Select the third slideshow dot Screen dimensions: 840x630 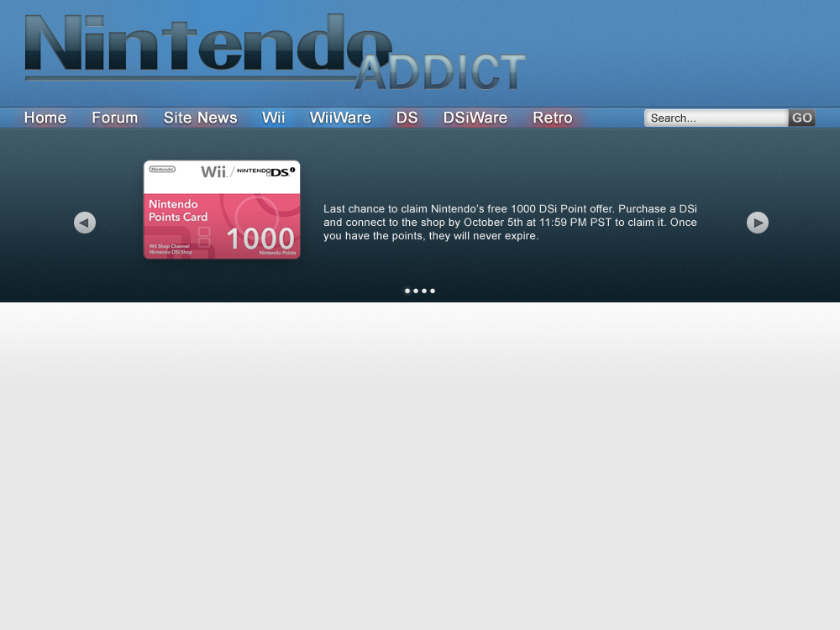point(424,291)
